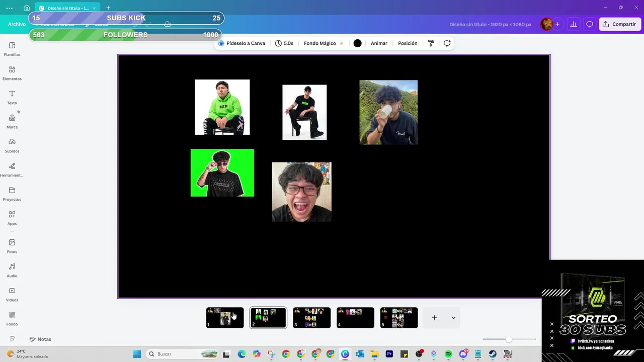Open the 5.0s page duration setting
The width and height of the screenshot is (644, 362).
(x=284, y=43)
